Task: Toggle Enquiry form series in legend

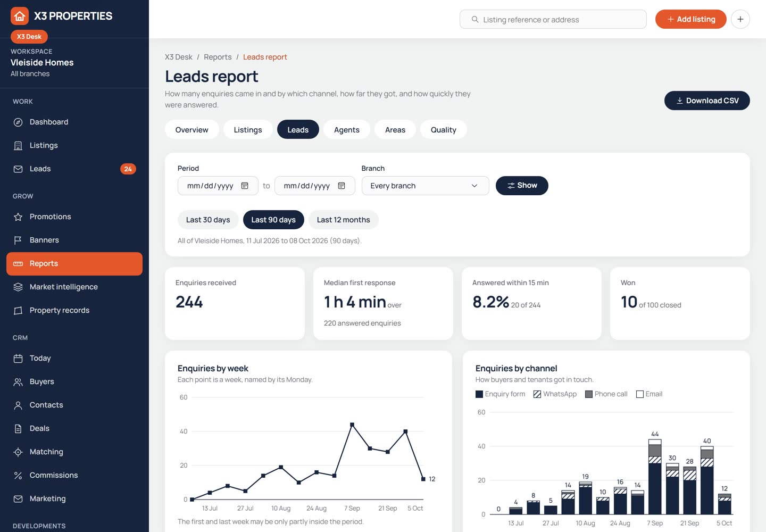Action: (500, 394)
